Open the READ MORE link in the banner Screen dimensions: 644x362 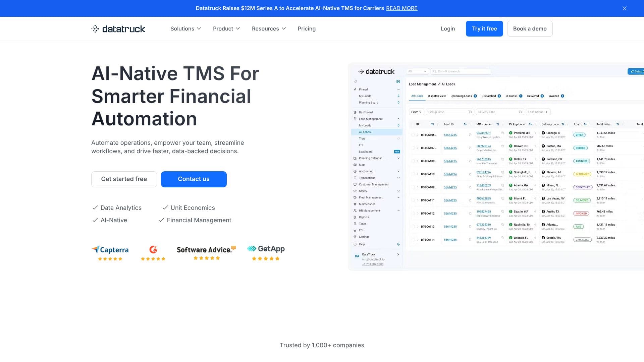(x=401, y=8)
